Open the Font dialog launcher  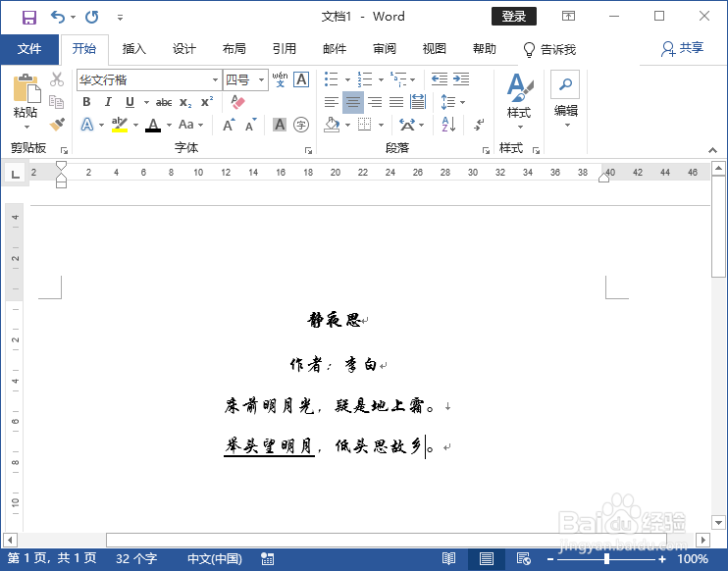[x=308, y=150]
